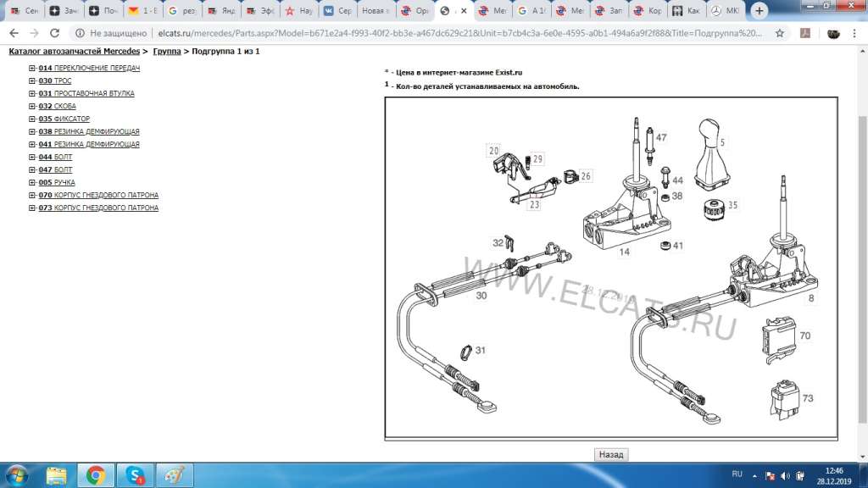868x488 pixels.
Task: Expand the 014 Переключение передач node
Action: (x=32, y=68)
